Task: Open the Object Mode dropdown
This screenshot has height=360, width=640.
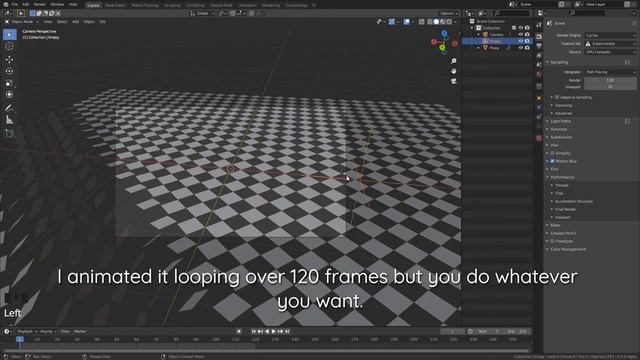Action: (x=22, y=22)
